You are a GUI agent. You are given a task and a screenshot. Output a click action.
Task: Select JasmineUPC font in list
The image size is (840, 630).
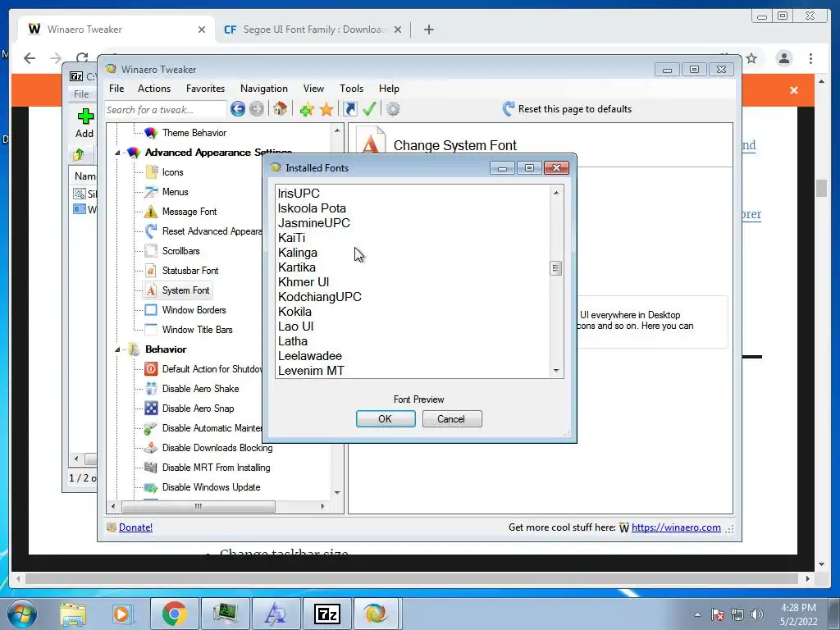coord(413,223)
